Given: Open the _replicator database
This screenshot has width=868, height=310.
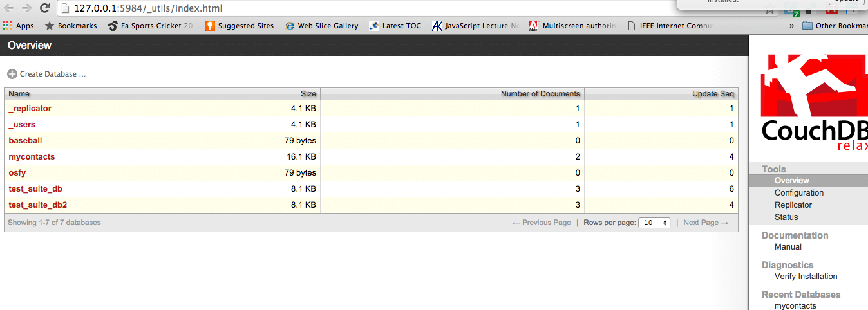Looking at the screenshot, I should click(x=30, y=109).
